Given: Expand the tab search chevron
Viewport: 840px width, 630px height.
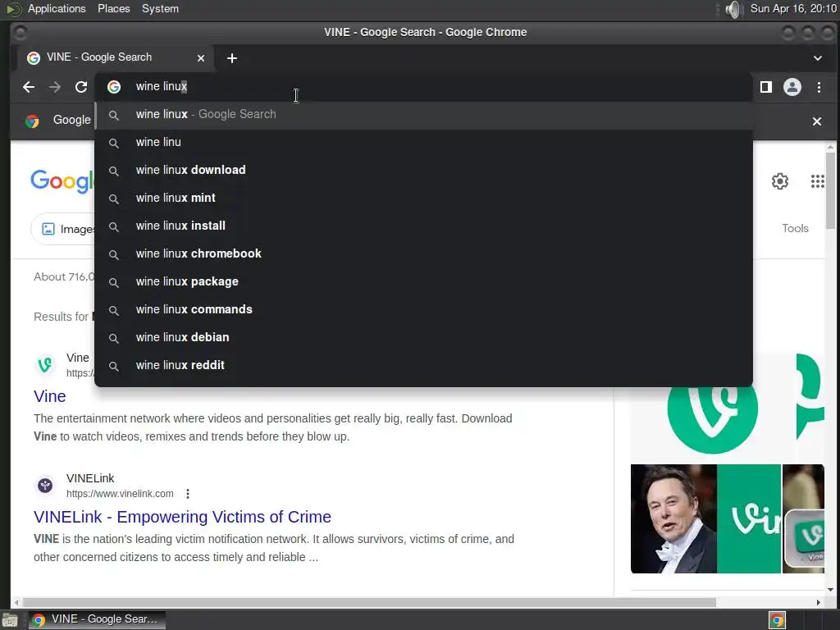Looking at the screenshot, I should [x=818, y=58].
